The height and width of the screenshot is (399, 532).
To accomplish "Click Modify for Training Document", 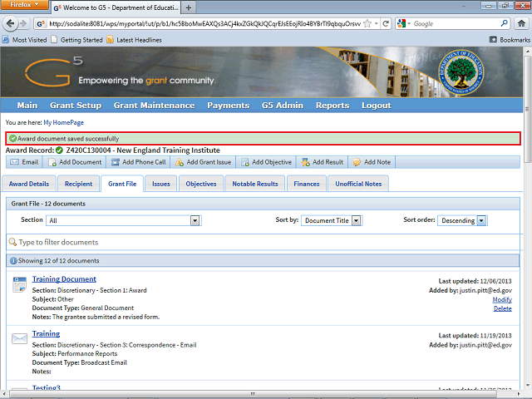I will [502, 299].
